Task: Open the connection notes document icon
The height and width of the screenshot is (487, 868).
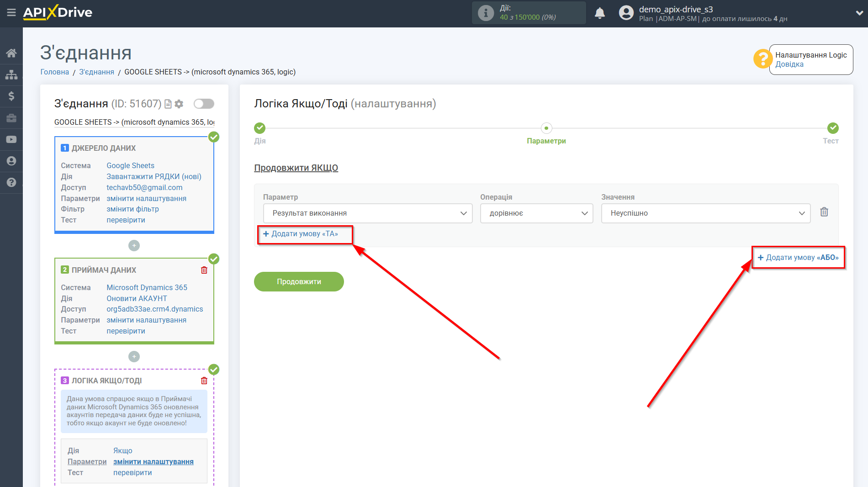Action: (168, 104)
